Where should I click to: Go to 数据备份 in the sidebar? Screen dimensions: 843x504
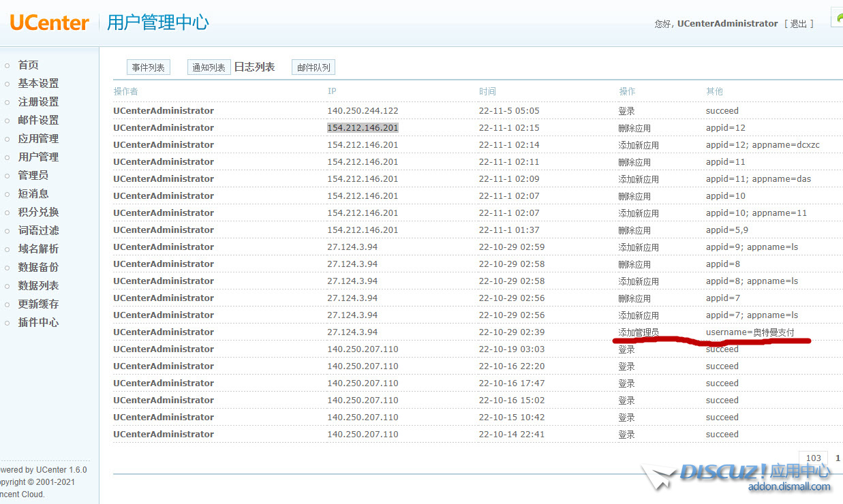(x=38, y=267)
